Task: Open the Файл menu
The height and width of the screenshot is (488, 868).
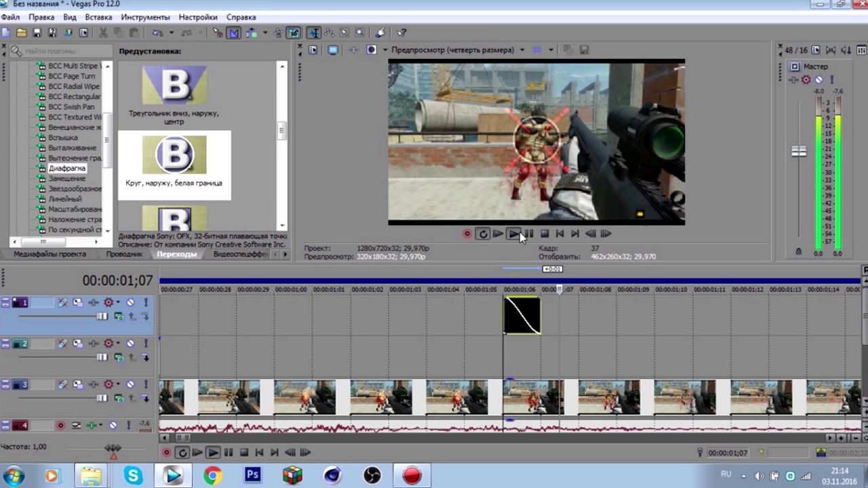Action: [x=10, y=17]
